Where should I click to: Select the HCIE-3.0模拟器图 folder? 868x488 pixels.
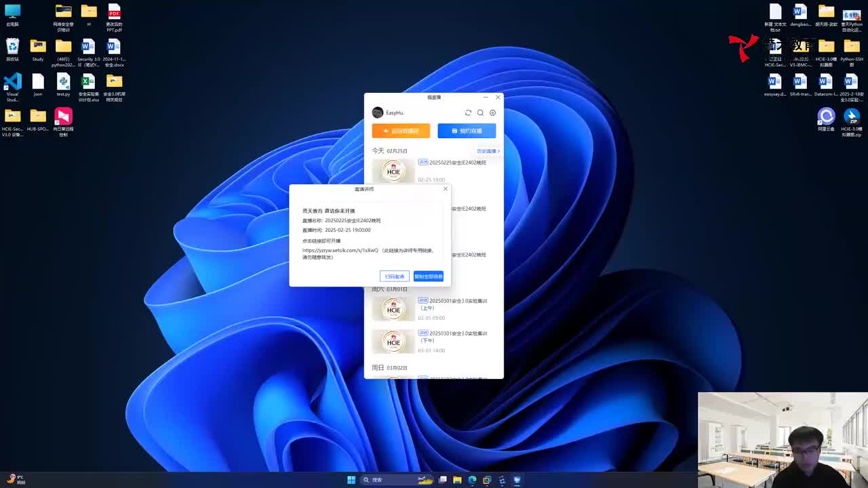click(x=826, y=53)
